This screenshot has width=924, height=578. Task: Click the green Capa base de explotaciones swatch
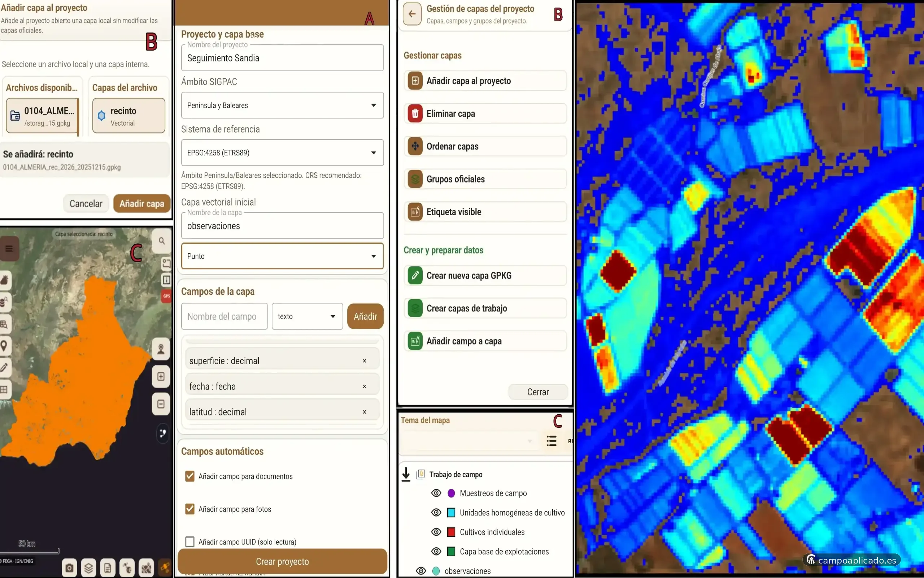click(x=451, y=551)
